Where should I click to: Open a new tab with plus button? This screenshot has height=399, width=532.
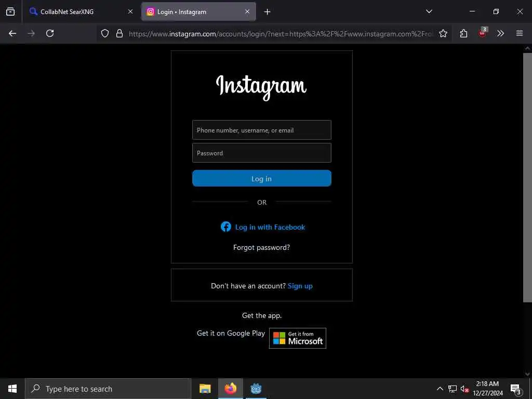(268, 12)
